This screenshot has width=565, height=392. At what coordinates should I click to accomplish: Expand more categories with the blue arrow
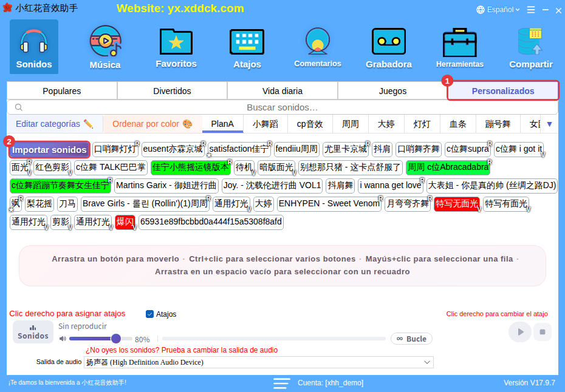tap(549, 124)
